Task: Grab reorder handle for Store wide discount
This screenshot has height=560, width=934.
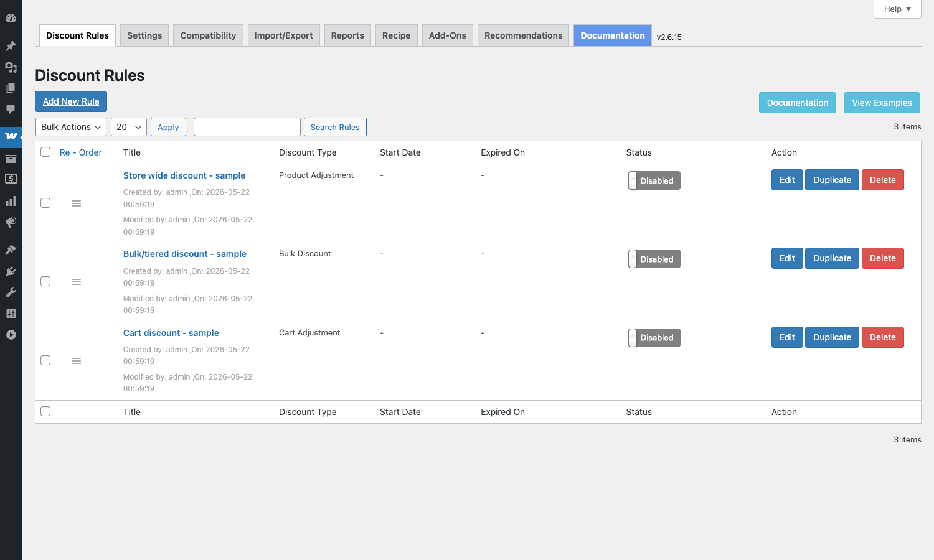Action: 77,203
